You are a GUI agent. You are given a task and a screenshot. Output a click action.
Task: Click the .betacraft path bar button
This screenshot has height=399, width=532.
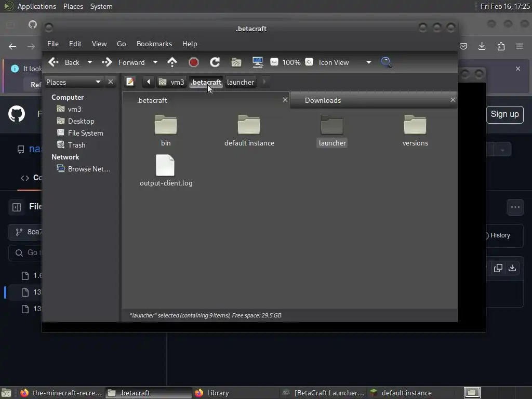click(206, 82)
